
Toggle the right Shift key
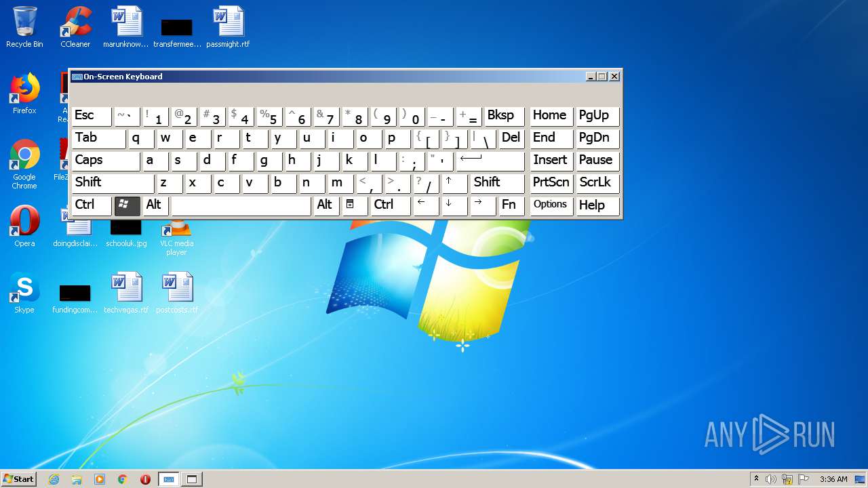pyautogui.click(x=497, y=183)
